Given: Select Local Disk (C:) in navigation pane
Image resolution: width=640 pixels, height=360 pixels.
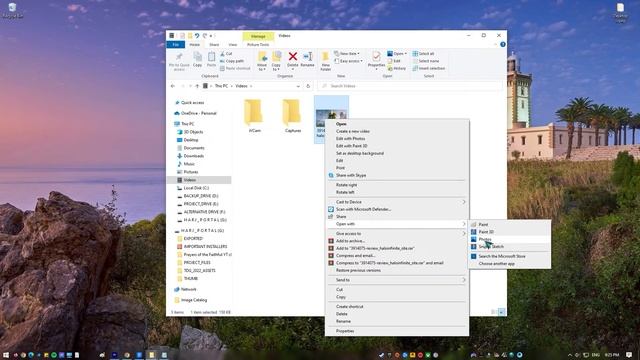Looking at the screenshot, I should [x=196, y=188].
